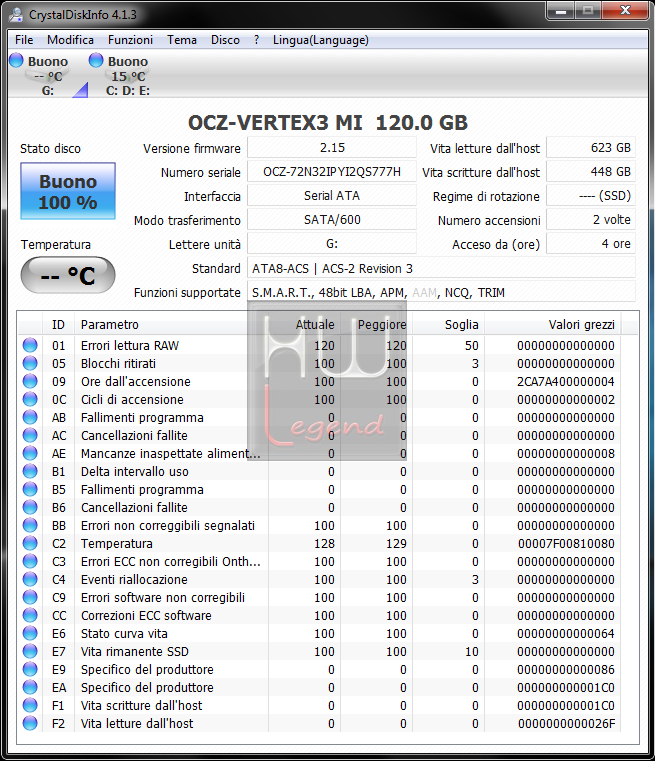Click status icon of row C9
Viewport: 655px width, 761px height.
(30, 597)
